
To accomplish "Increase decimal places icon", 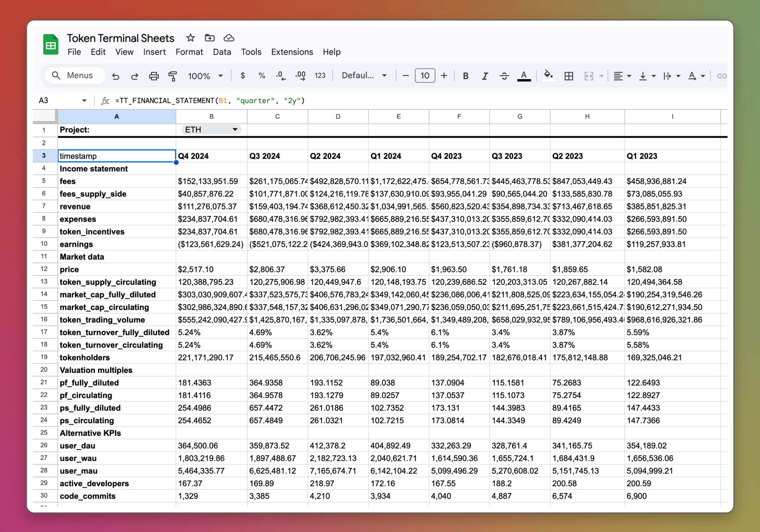I will (x=301, y=76).
